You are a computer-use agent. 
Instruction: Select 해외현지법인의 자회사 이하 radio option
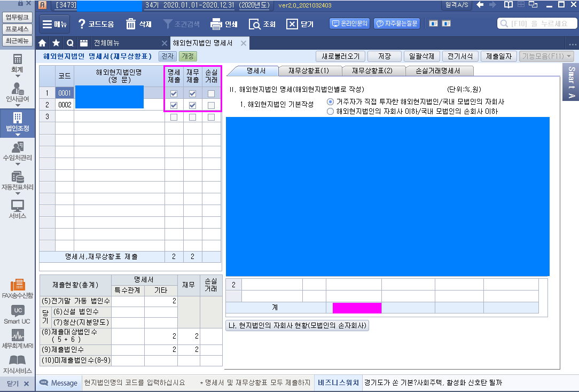click(x=330, y=112)
